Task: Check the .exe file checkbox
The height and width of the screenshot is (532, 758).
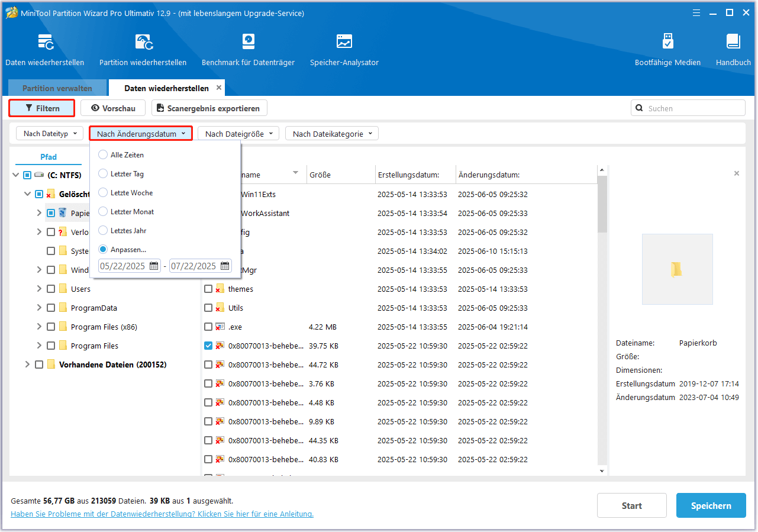Action: (x=208, y=327)
